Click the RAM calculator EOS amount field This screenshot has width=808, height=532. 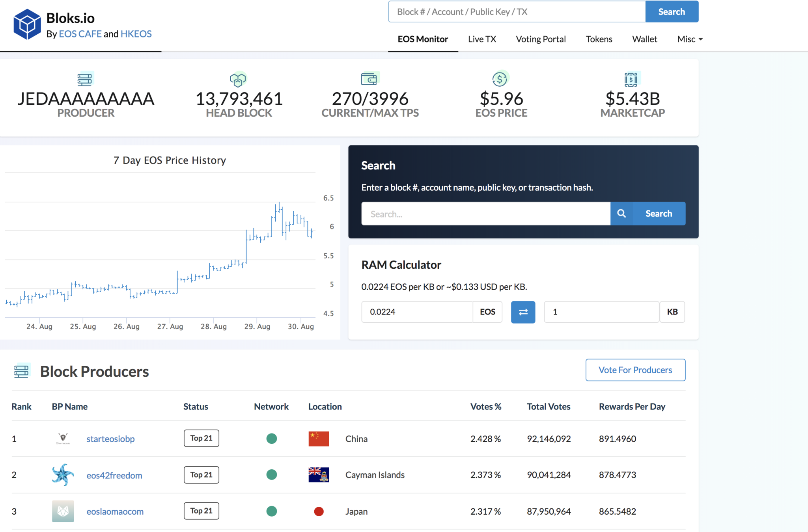pyautogui.click(x=417, y=312)
